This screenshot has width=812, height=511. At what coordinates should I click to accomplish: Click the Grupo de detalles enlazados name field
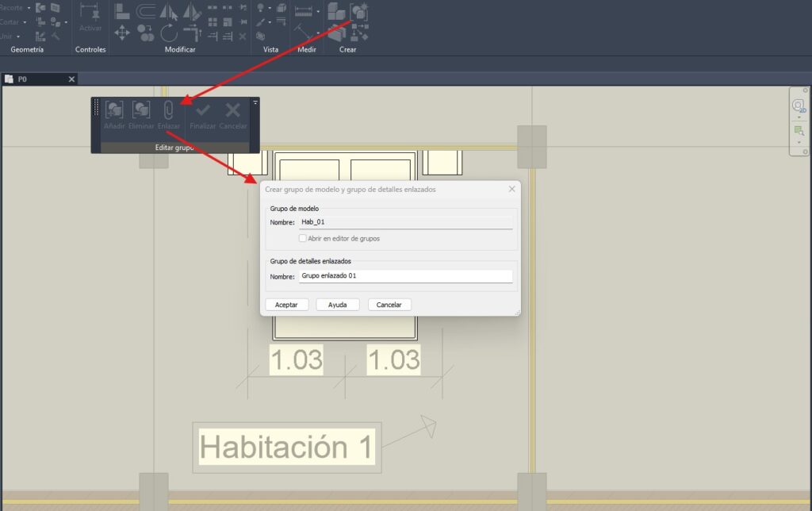point(404,276)
